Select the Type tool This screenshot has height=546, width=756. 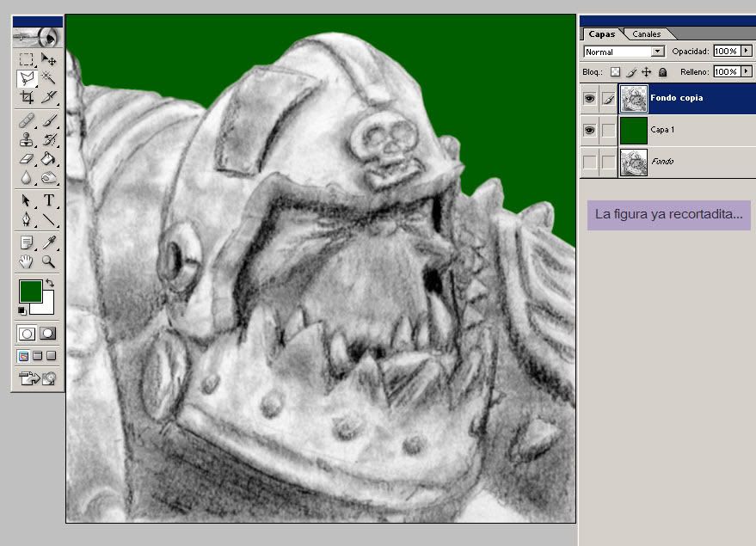click(x=48, y=200)
